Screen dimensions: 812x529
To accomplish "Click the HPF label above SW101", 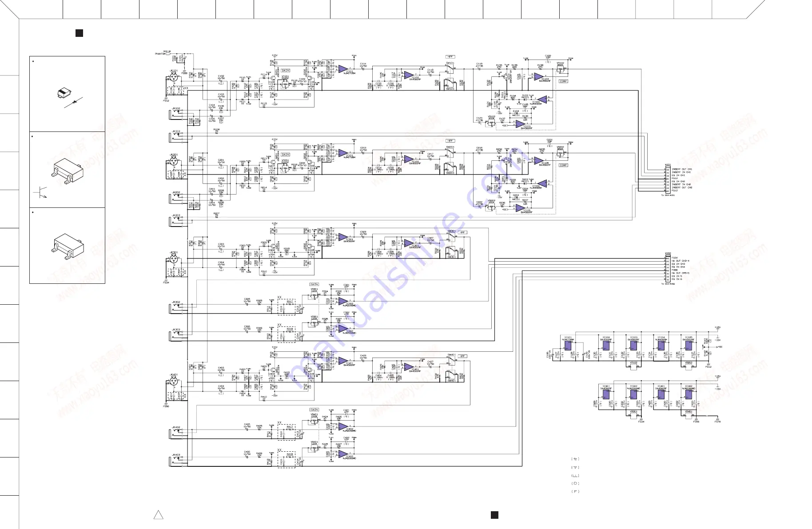I will [x=450, y=57].
